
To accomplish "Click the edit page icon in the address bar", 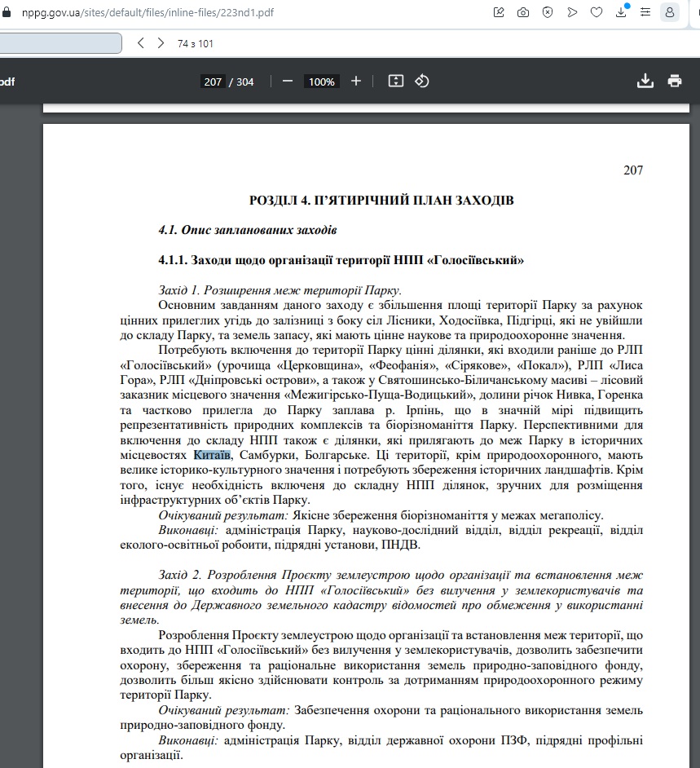I will click(499, 12).
